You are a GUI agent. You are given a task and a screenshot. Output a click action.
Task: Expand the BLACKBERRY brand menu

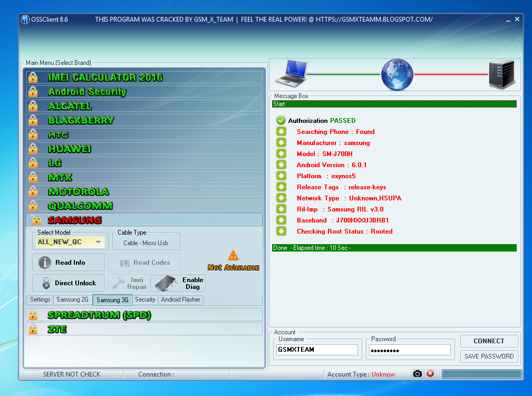[144, 120]
